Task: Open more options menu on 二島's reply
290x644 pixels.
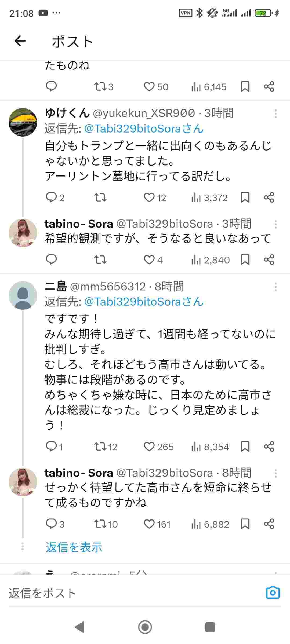Action: point(275,287)
